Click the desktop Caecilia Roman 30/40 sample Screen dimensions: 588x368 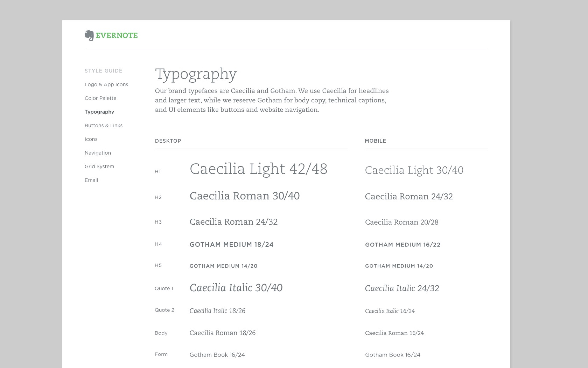point(245,196)
